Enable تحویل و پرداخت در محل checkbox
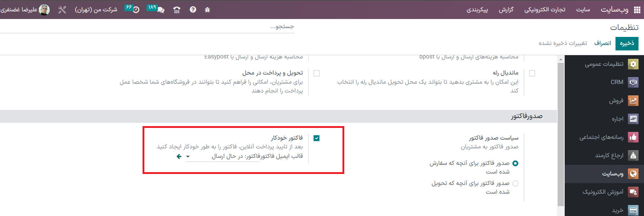 click(317, 73)
